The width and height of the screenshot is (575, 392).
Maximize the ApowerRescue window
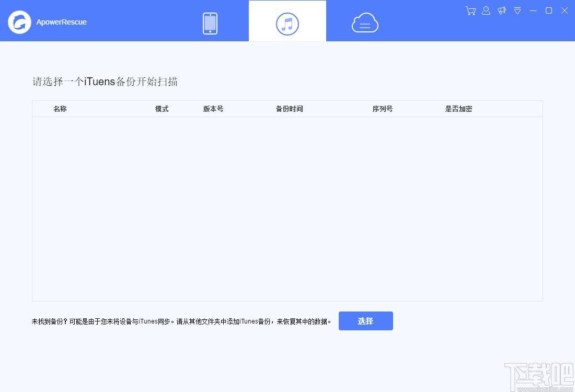click(x=549, y=10)
